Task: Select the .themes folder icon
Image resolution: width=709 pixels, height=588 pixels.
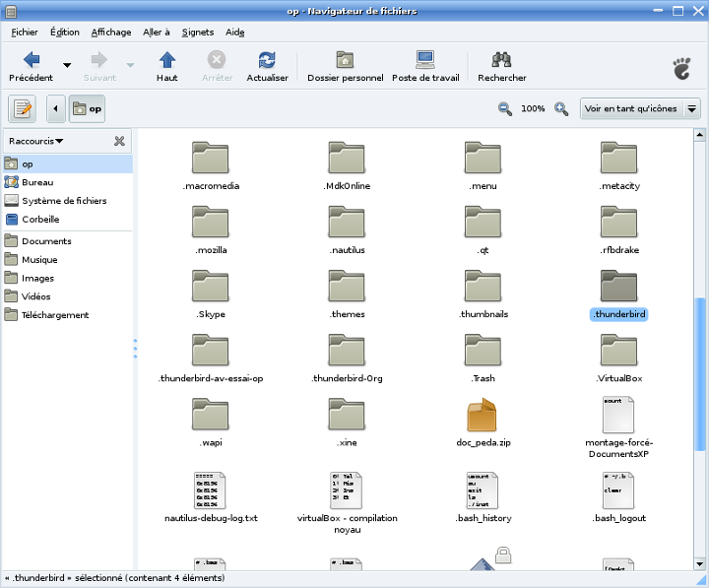Action: pyautogui.click(x=347, y=287)
